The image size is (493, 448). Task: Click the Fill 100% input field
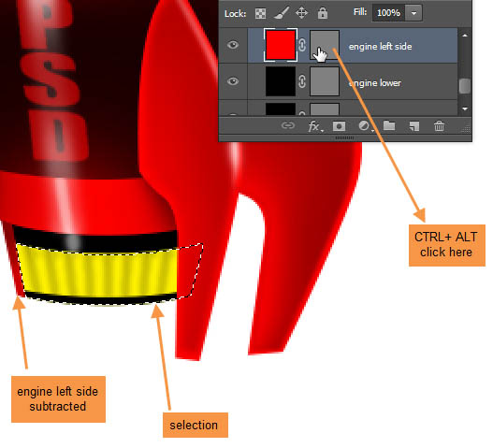(388, 13)
